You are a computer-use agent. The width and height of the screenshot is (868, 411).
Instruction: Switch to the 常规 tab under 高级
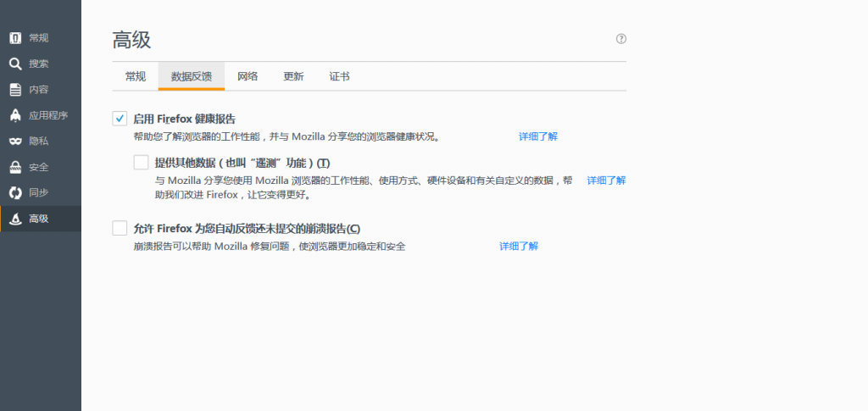[x=135, y=76]
